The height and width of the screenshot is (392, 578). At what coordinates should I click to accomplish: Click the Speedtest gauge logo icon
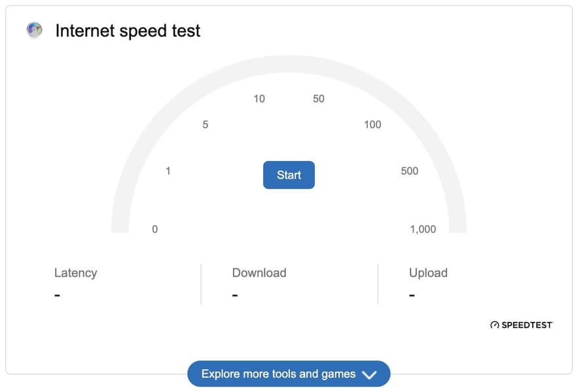coord(495,325)
